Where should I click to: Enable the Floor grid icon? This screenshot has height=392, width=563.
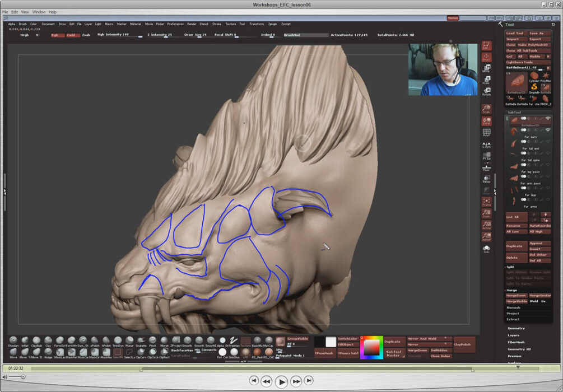tap(486, 167)
